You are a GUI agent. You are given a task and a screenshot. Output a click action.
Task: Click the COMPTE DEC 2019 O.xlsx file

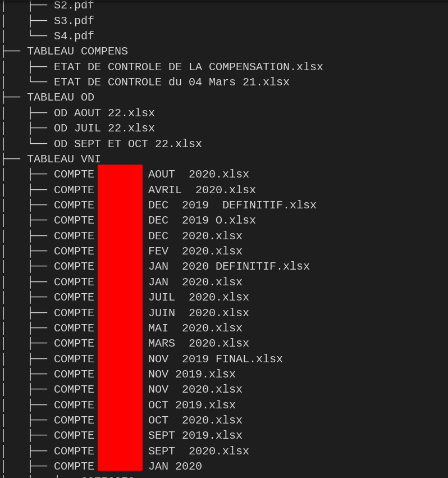(202, 220)
